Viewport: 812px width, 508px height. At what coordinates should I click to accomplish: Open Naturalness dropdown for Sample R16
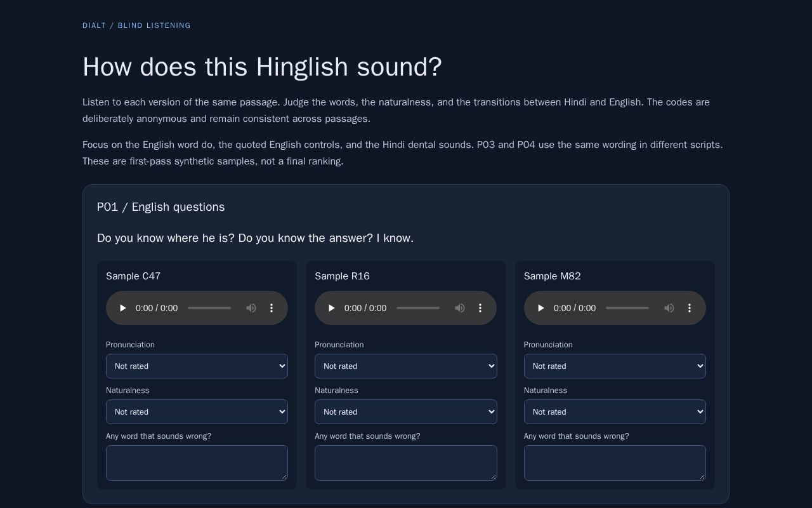point(406,411)
